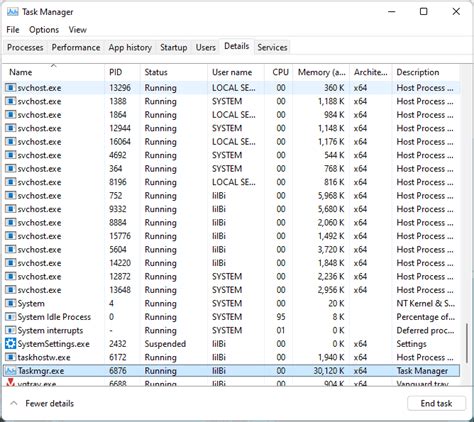The height and width of the screenshot is (422, 474).
Task: Click the System process icon
Action: (x=11, y=303)
